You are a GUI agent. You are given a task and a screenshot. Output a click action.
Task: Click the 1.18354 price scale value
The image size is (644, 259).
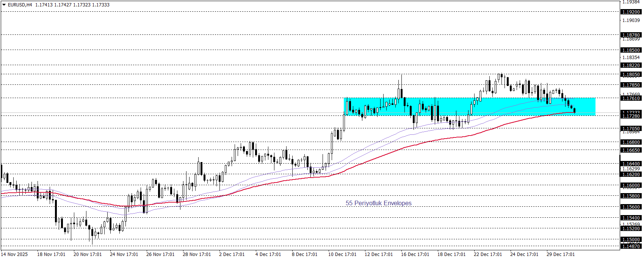tap(631, 58)
